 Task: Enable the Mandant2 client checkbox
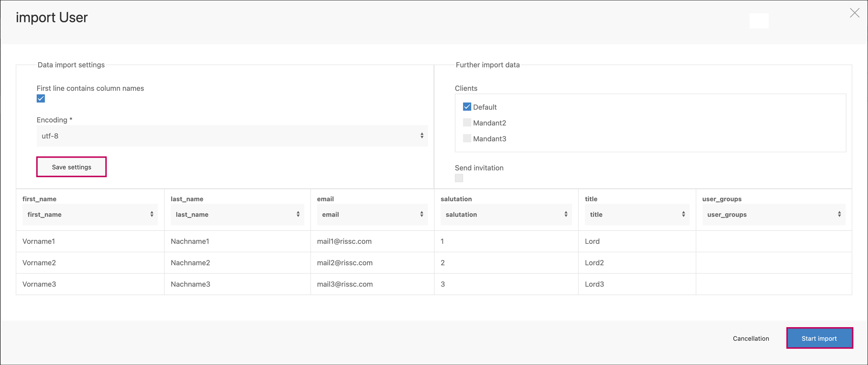click(467, 123)
